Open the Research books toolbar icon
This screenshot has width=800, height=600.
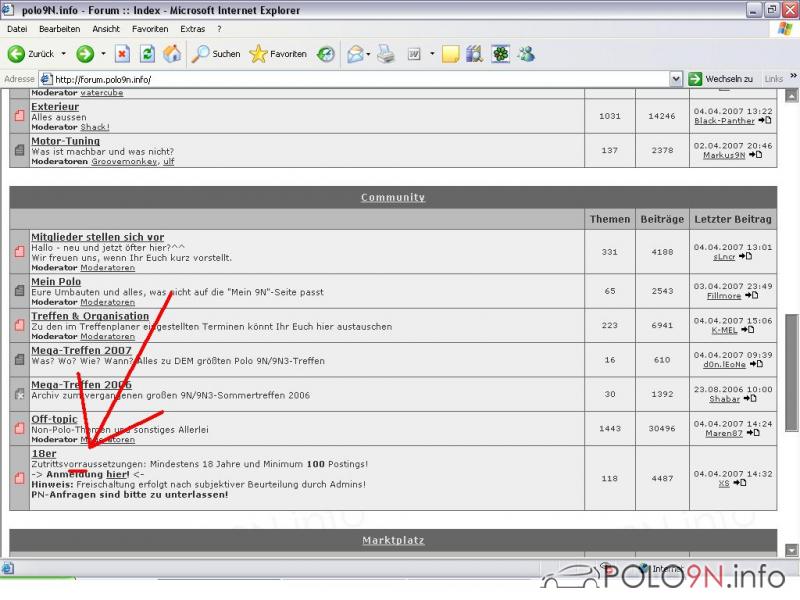[x=474, y=54]
